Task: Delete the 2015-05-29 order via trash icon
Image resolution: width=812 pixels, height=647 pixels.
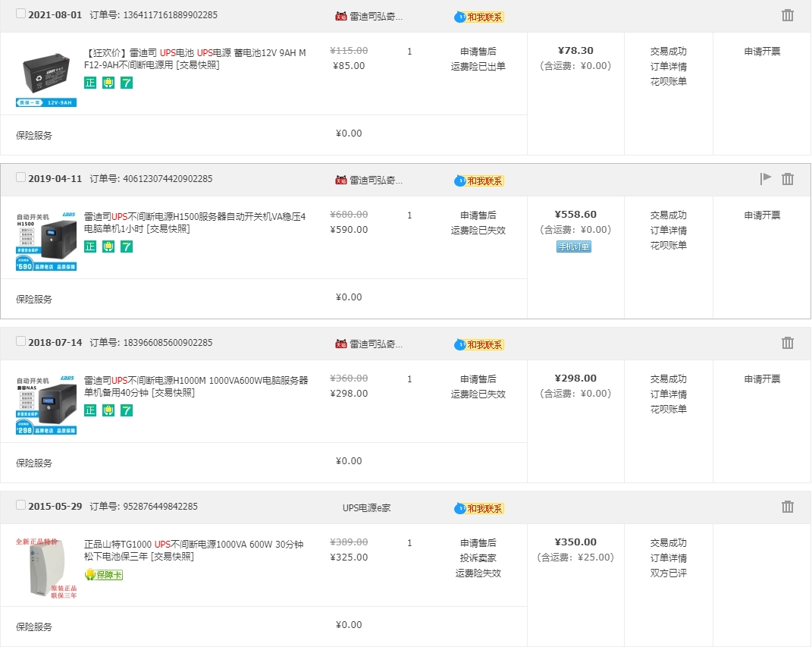Action: 787,506
